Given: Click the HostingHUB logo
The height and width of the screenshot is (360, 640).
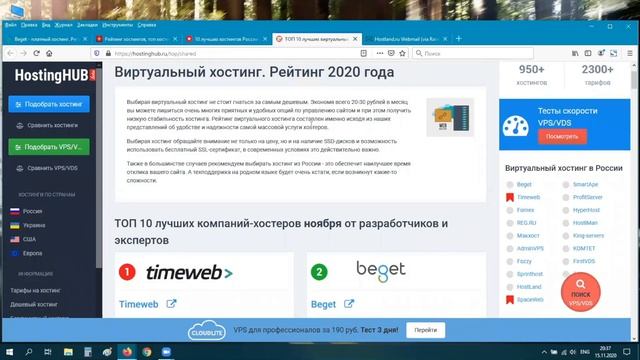Looking at the screenshot, I should point(55,75).
